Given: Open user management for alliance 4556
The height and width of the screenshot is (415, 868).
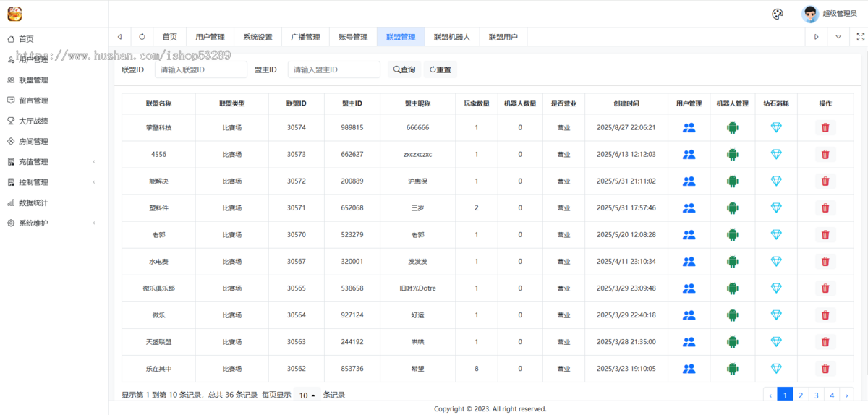Looking at the screenshot, I should pos(689,154).
